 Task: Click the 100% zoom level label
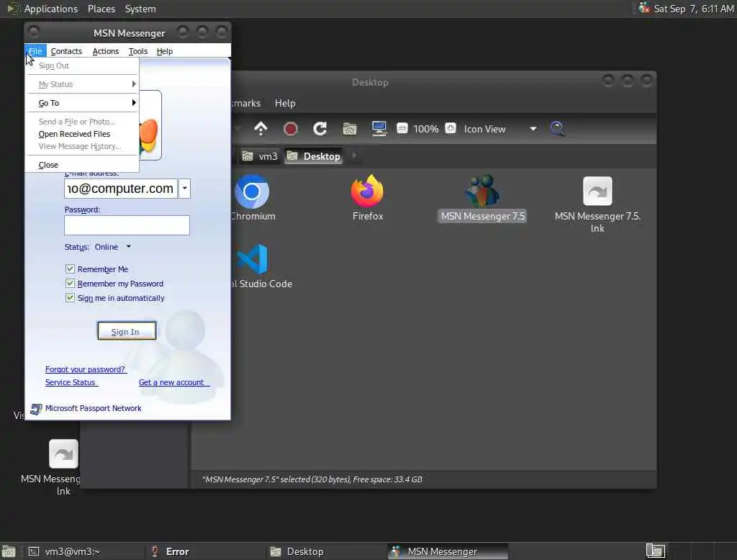pos(426,129)
